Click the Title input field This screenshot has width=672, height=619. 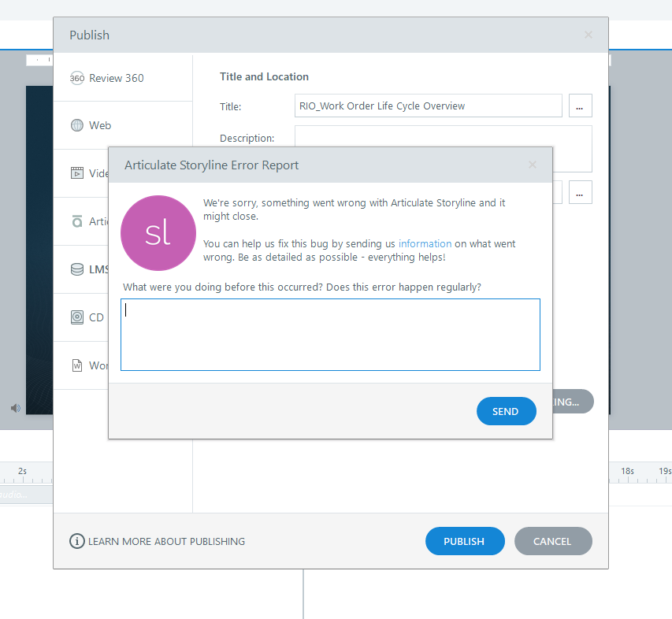click(x=428, y=106)
